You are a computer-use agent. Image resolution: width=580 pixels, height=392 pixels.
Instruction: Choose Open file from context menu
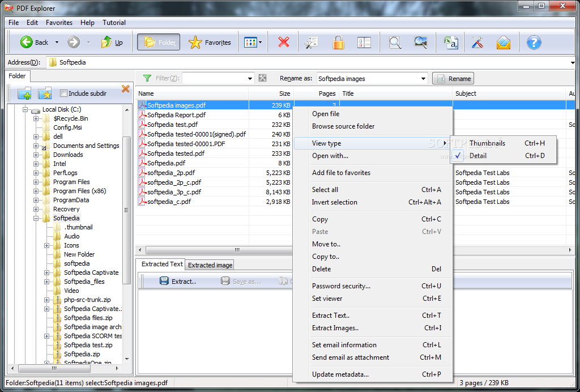click(x=373, y=114)
